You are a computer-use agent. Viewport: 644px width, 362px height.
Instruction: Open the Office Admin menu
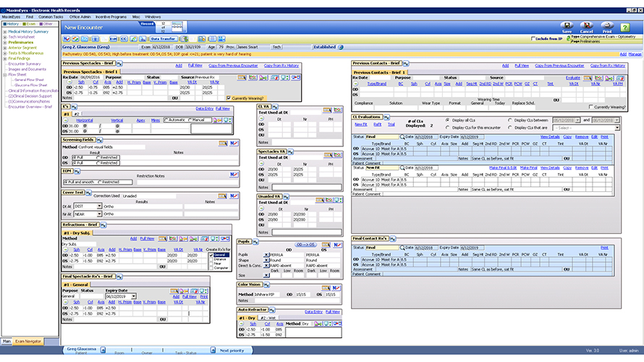(x=80, y=16)
